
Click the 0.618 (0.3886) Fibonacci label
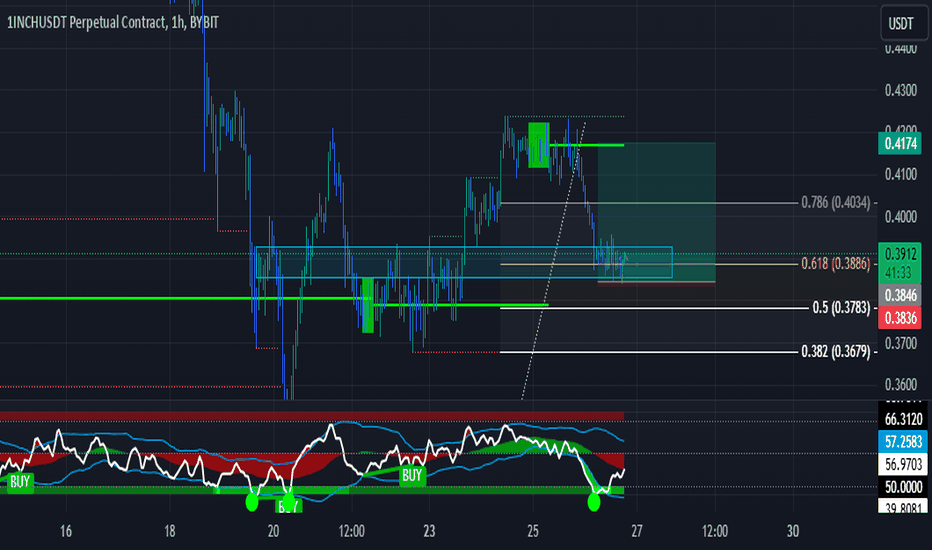click(x=836, y=263)
